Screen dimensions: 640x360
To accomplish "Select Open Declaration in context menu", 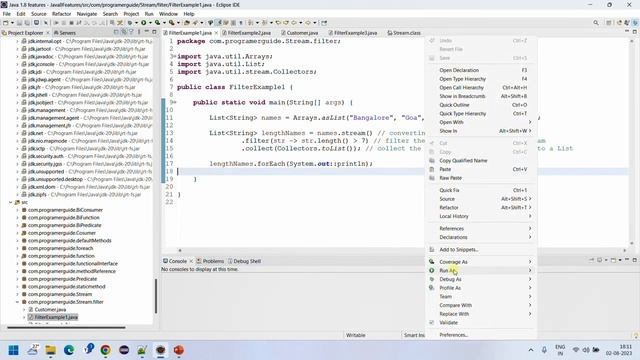I will click(x=481, y=70).
